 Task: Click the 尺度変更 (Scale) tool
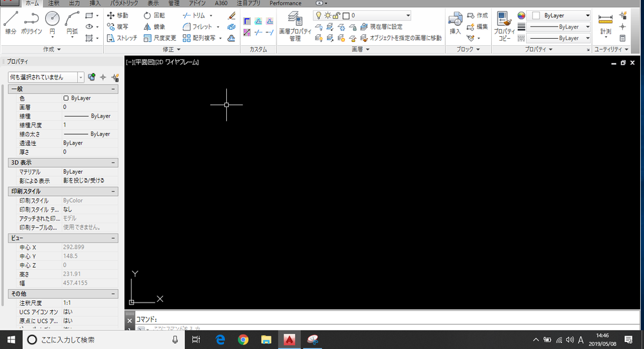[160, 38]
